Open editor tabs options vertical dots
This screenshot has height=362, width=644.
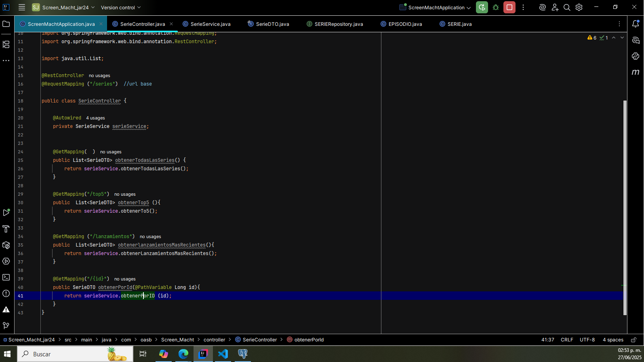[x=619, y=24]
